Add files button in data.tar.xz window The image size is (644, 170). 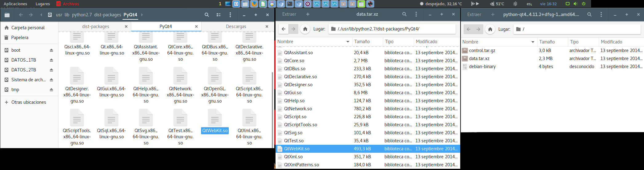pos(308,14)
